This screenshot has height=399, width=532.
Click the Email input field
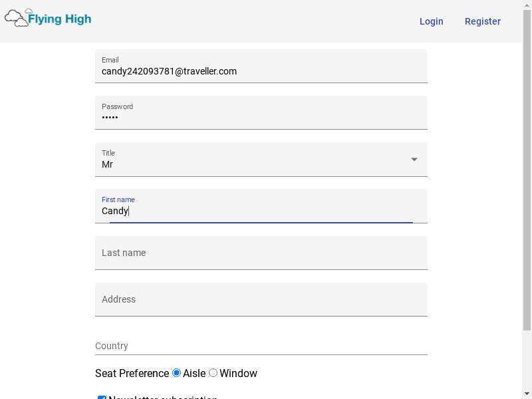(261, 70)
